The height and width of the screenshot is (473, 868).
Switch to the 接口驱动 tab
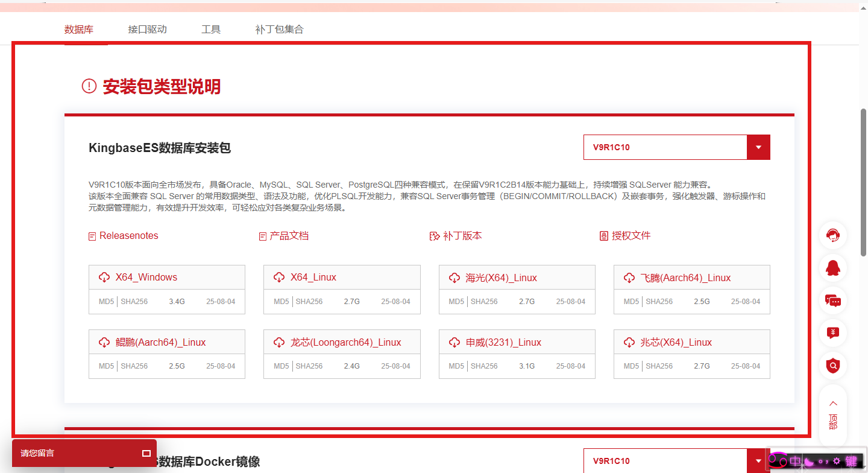pos(147,29)
